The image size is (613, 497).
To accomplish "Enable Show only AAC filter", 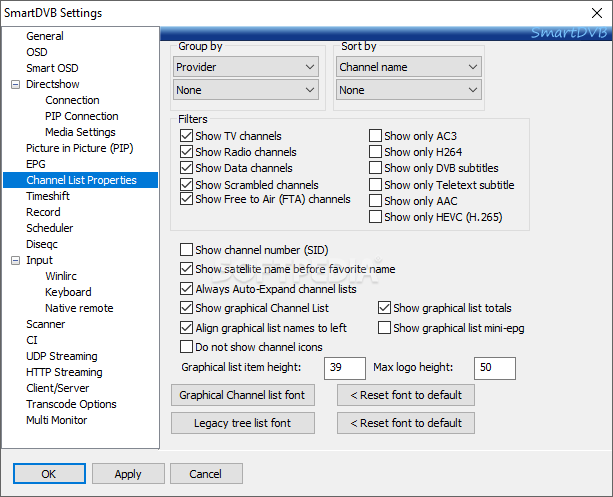I will [x=375, y=201].
